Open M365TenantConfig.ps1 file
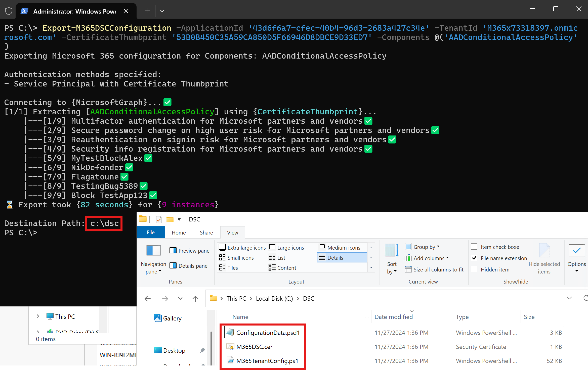The image size is (588, 370). point(267,361)
